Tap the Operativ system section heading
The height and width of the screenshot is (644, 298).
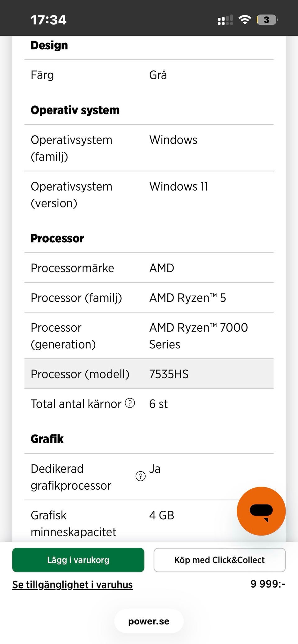pos(75,110)
